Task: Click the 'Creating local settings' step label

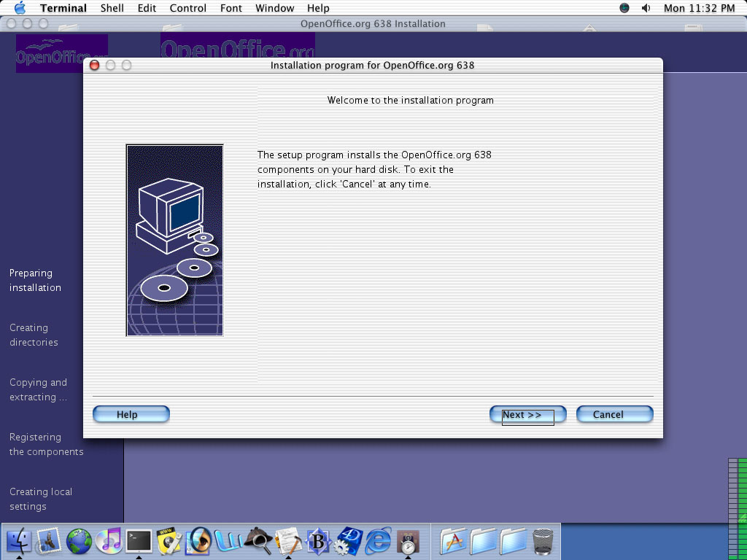Action: coord(41,499)
